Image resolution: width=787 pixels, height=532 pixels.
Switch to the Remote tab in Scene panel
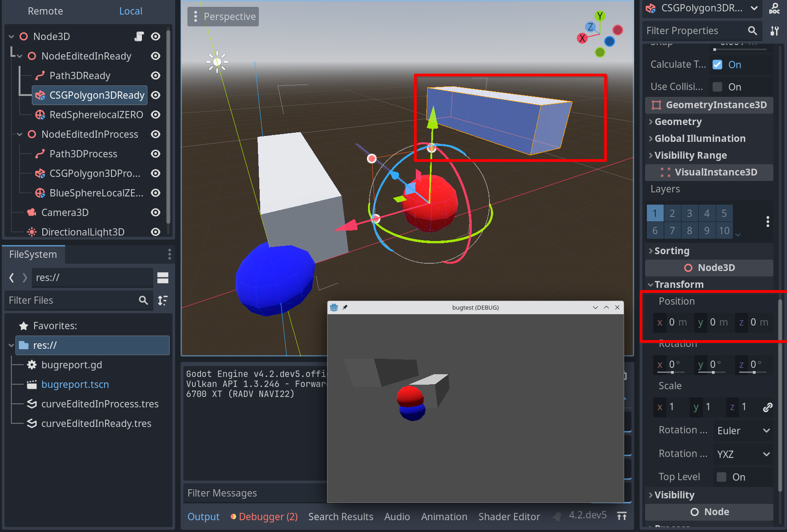(x=45, y=11)
